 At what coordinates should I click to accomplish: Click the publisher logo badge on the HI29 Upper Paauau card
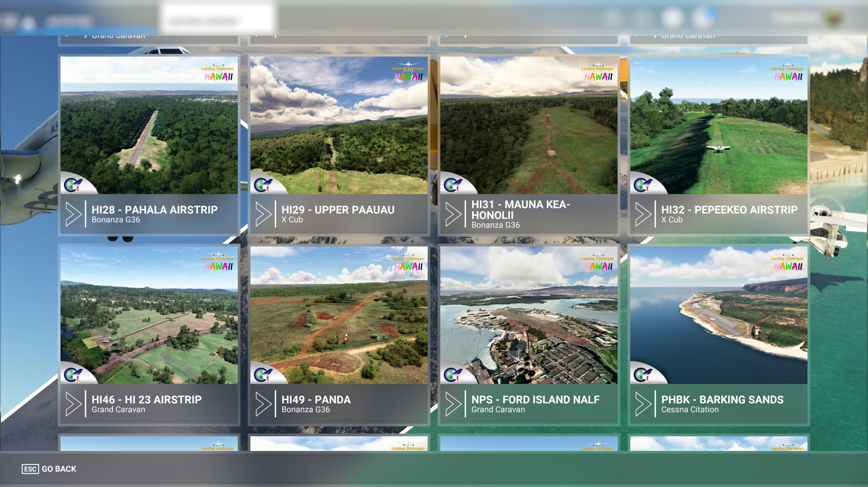pyautogui.click(x=263, y=185)
